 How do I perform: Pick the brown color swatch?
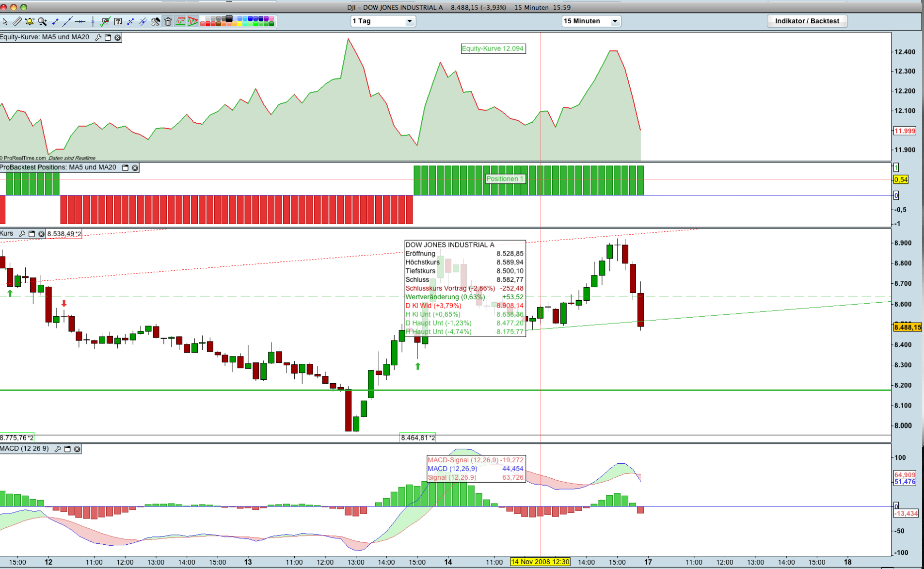click(x=219, y=24)
